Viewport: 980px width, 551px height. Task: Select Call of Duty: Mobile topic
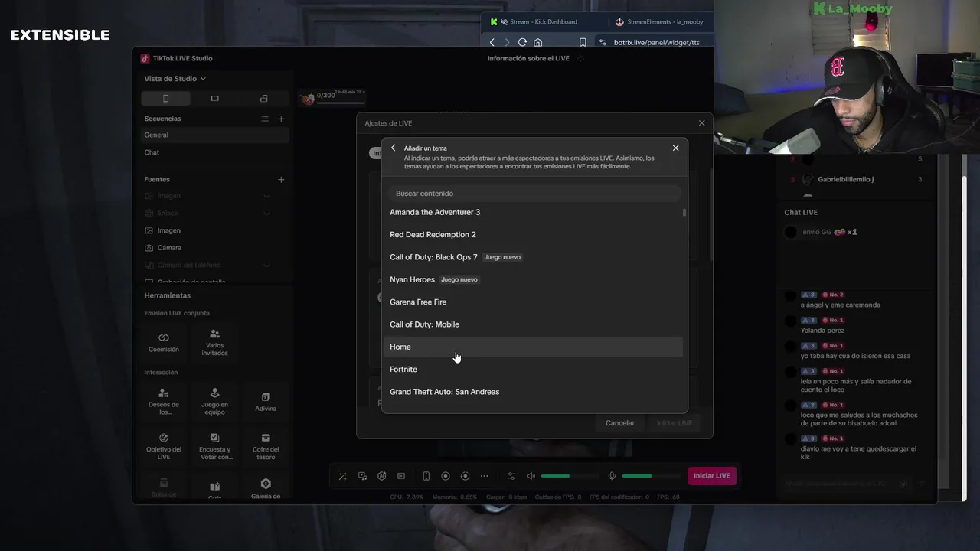[534, 324]
